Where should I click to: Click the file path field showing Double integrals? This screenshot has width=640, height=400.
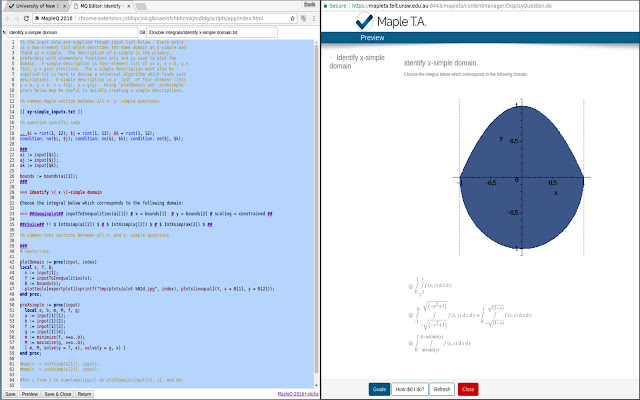212,32
